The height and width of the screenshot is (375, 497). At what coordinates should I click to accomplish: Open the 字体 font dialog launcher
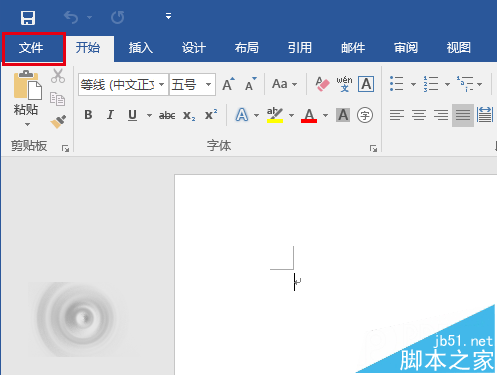373,148
